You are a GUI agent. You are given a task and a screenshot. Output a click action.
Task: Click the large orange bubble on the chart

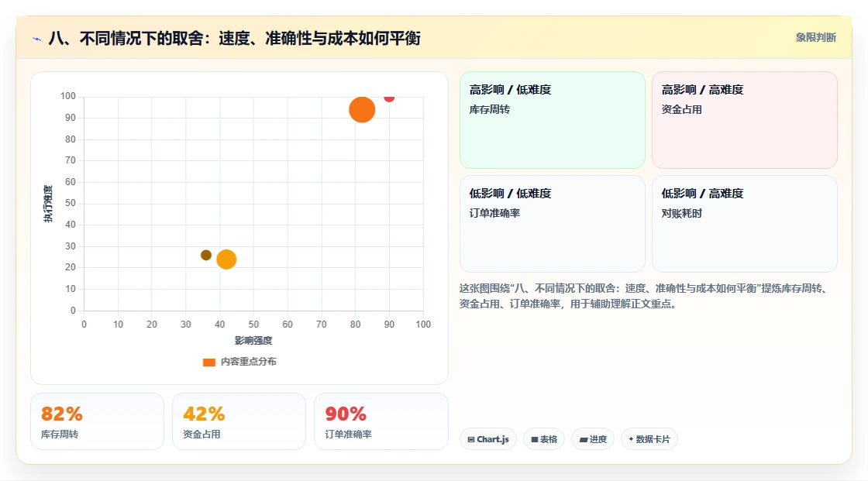point(362,109)
